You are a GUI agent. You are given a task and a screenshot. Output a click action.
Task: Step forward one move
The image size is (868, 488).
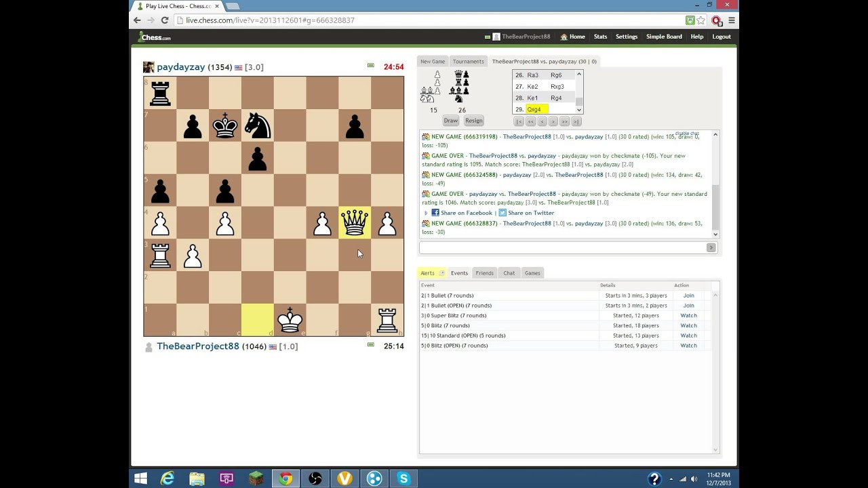pos(553,121)
